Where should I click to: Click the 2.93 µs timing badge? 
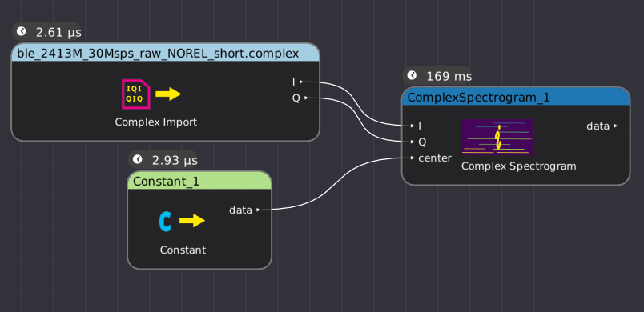point(163,159)
